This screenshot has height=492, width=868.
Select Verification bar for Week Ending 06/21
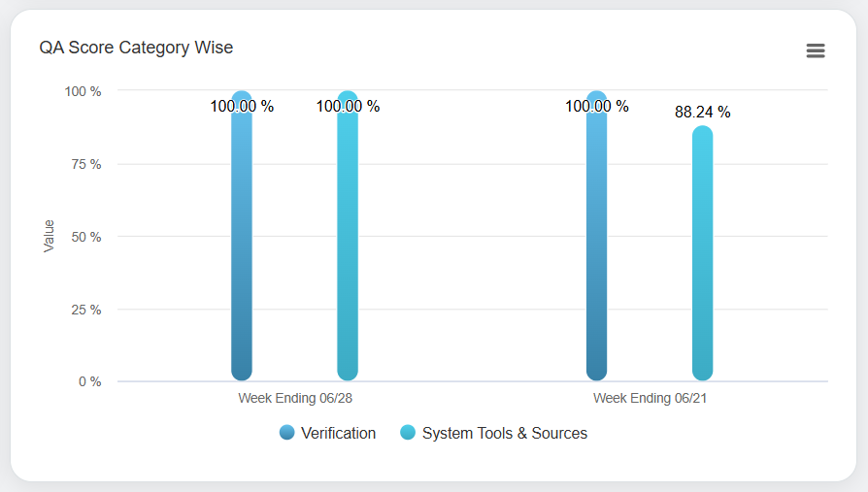pyautogui.click(x=596, y=243)
